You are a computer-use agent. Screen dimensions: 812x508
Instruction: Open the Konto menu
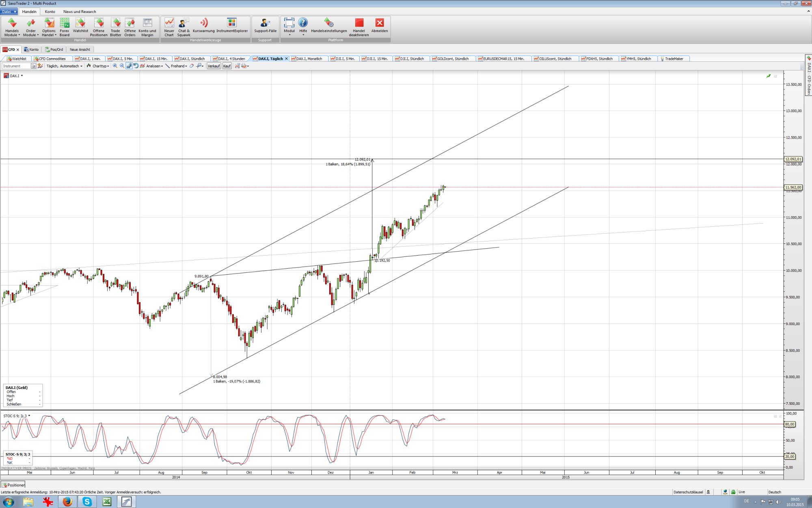50,12
